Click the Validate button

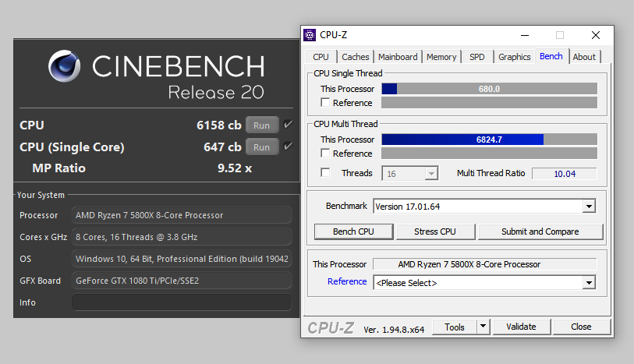click(x=522, y=327)
